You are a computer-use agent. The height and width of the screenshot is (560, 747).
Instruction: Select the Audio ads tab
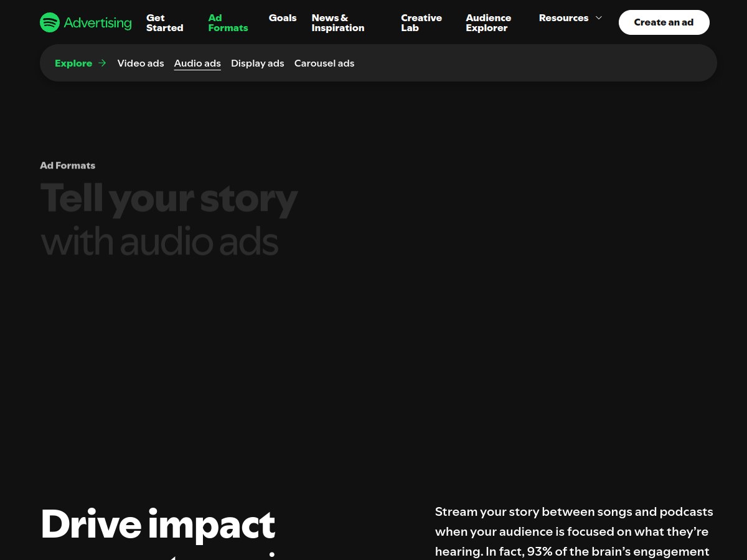click(197, 63)
